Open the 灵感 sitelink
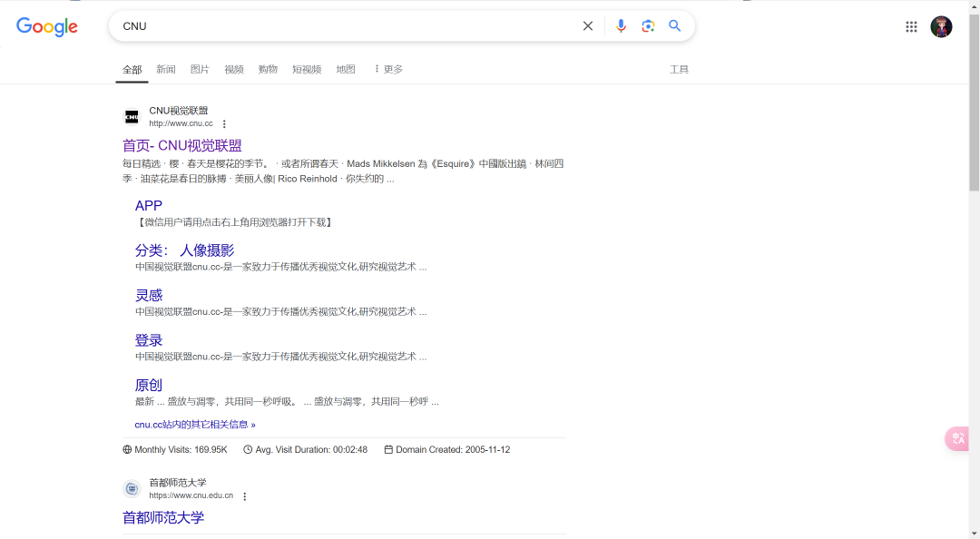 pos(149,296)
